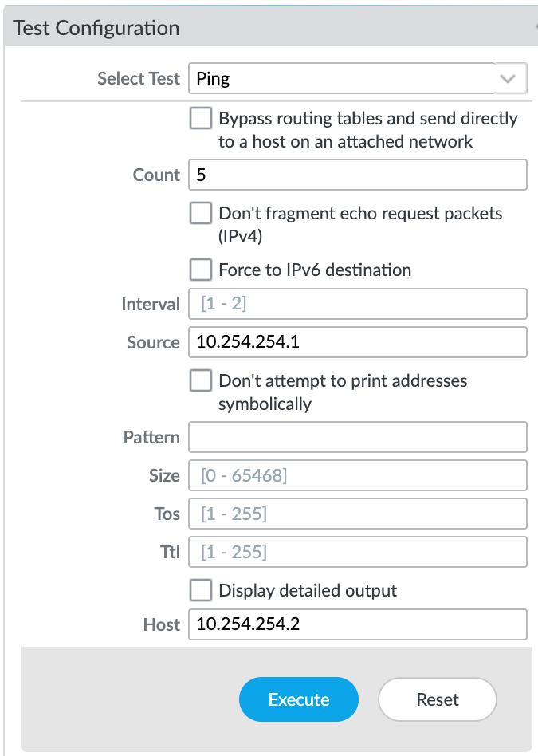Viewport: 538px width, 756px height.
Task: Focus the Pattern input field
Action: (357, 437)
